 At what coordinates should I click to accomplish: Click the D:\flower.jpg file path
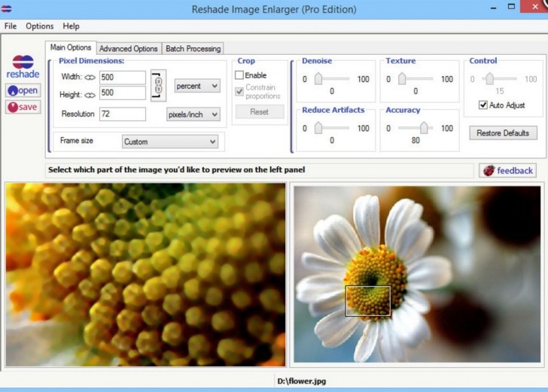click(302, 381)
